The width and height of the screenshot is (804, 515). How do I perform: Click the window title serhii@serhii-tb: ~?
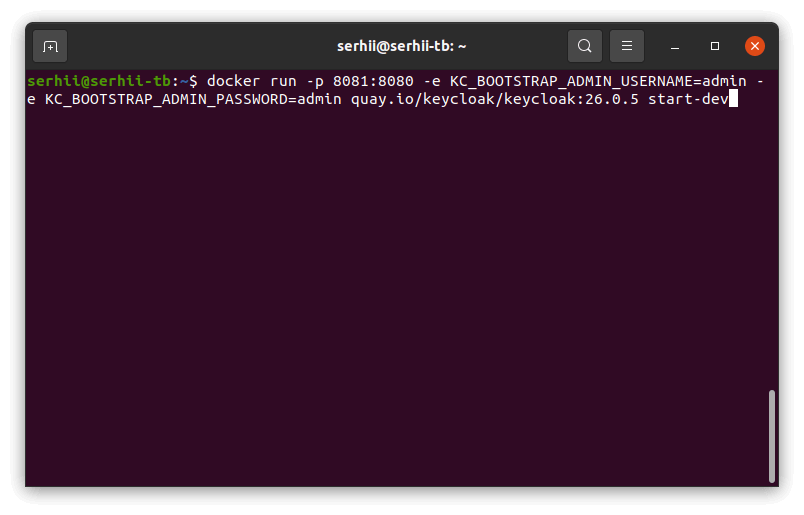pyautogui.click(x=402, y=46)
